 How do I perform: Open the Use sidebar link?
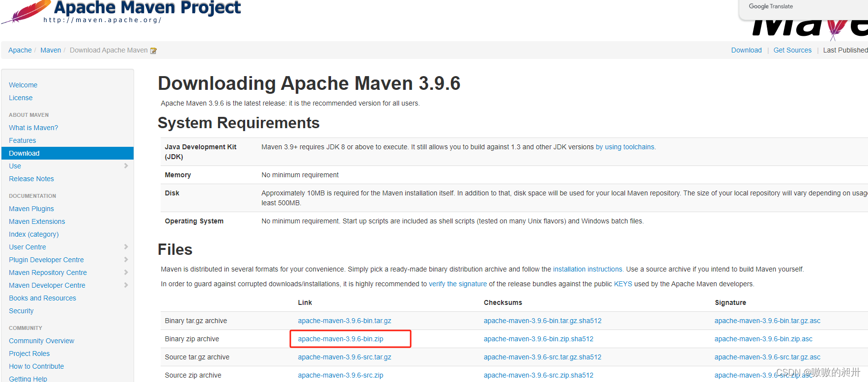(x=15, y=166)
